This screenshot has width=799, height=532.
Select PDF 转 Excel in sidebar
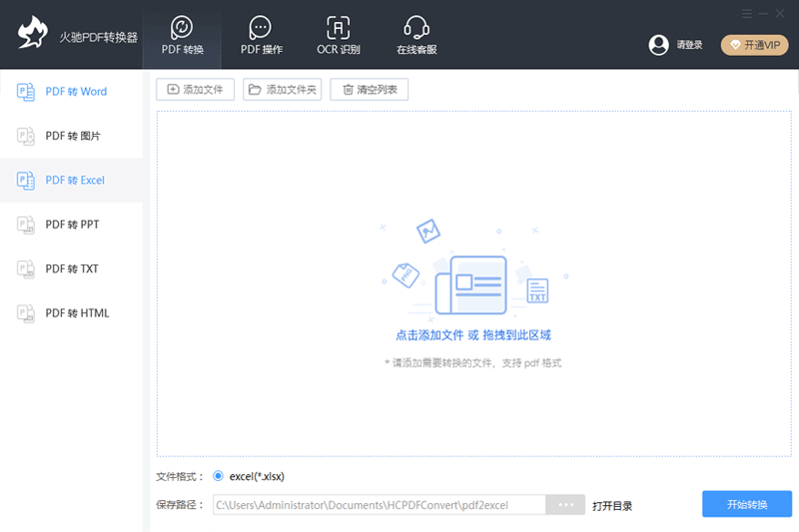pos(71,181)
